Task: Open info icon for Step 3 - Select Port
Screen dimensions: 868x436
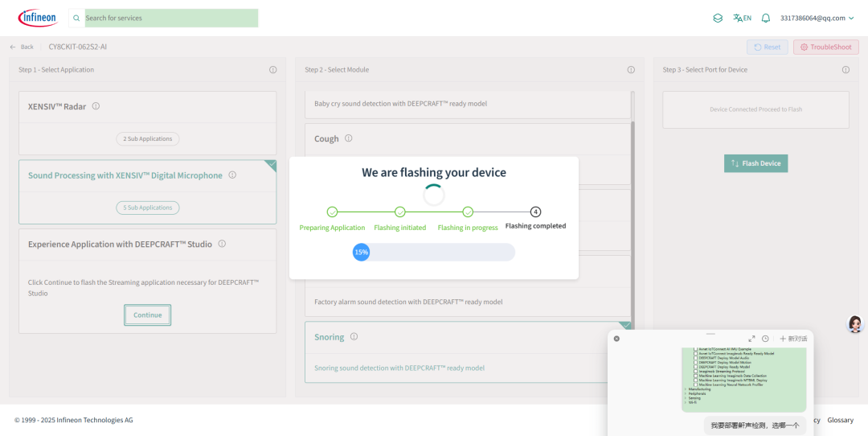Action: pos(845,70)
